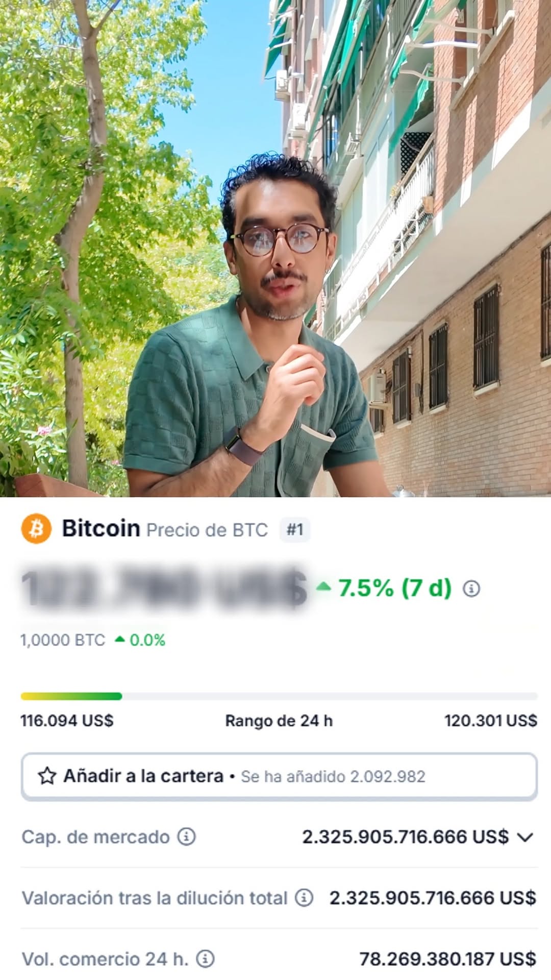This screenshot has width=551, height=980.
Task: Click the star icon in Añadir a la cartera
Action: (47, 776)
